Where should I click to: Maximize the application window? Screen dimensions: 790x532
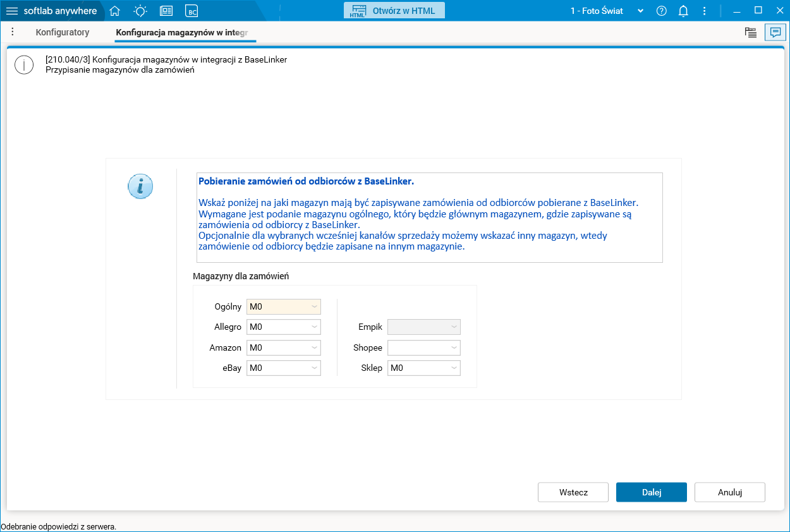pos(758,10)
